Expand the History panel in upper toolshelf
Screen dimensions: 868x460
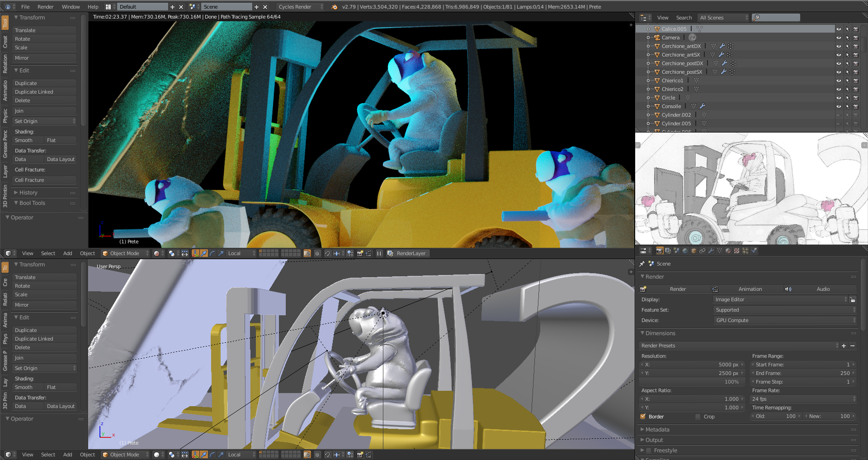point(28,193)
